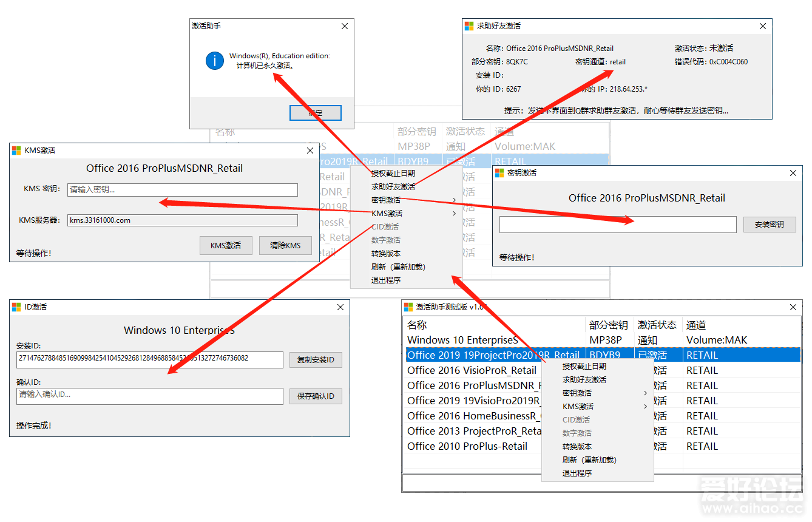Select 刷新（重新加载） in 激活助手测试版 context menu
This screenshot has width=812, height=522.
[589, 460]
